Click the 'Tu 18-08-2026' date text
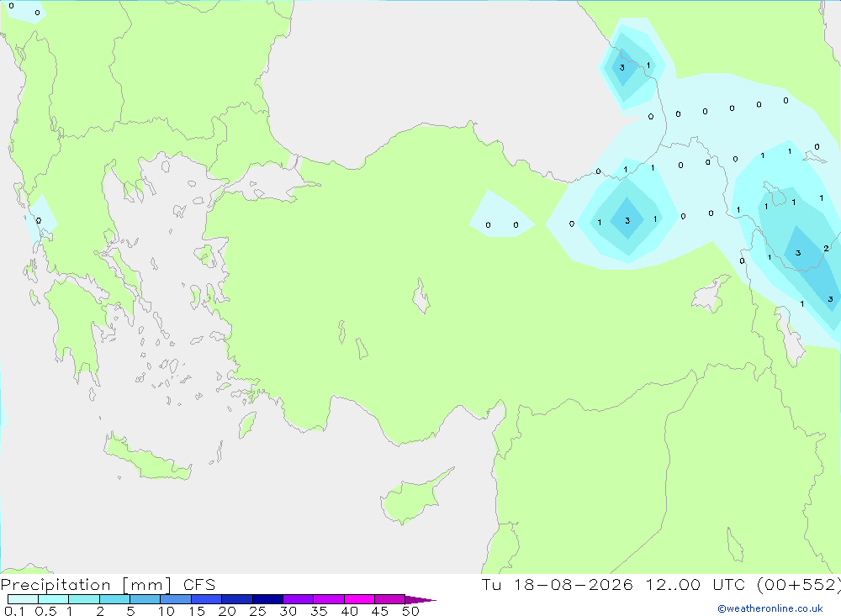 (558, 585)
